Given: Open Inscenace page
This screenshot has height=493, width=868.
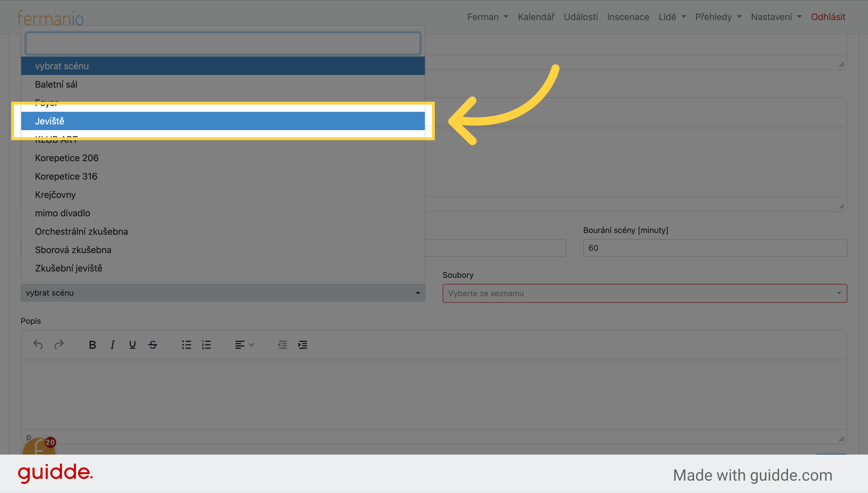Looking at the screenshot, I should point(628,17).
